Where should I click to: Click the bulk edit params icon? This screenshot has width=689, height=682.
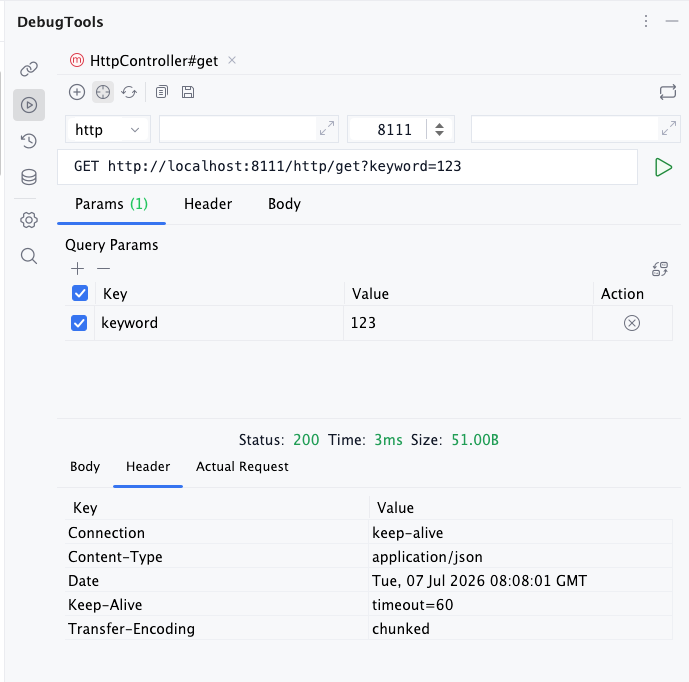pos(660,269)
